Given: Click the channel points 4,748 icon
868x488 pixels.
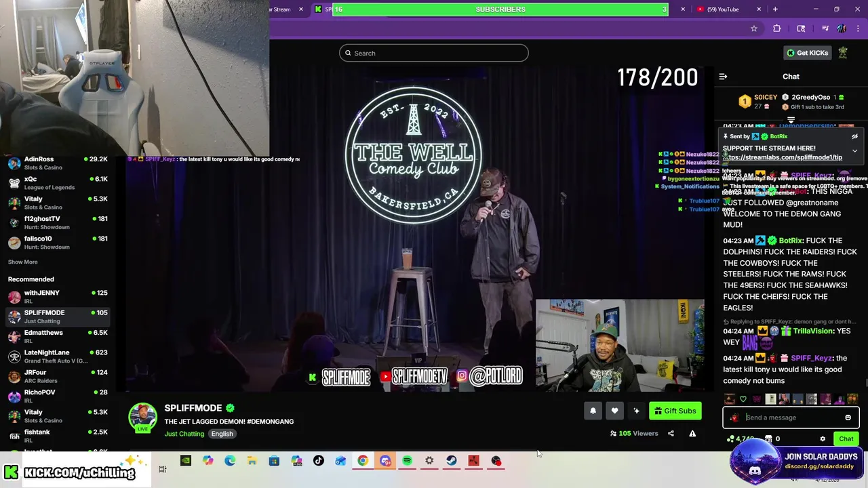Looking at the screenshot, I should tap(730, 439).
